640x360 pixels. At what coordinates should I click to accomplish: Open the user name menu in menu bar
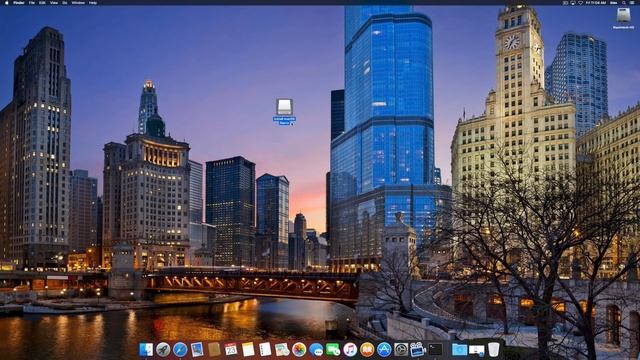[613, 2]
